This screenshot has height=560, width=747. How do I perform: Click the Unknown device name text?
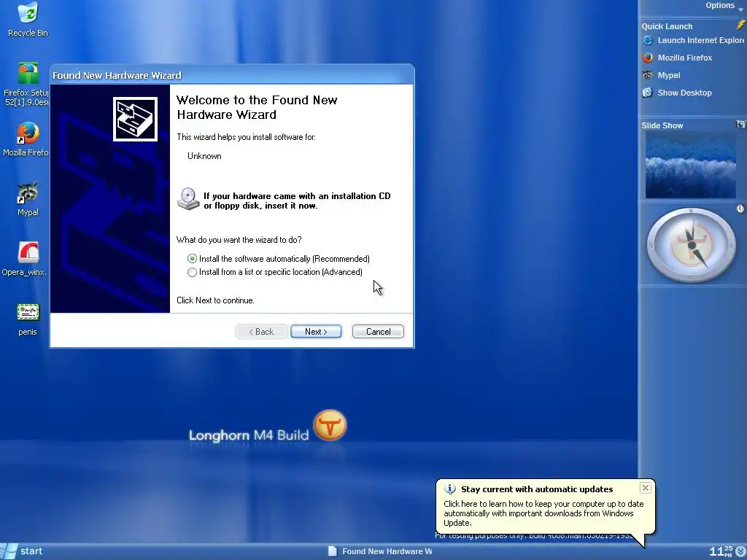[204, 156]
